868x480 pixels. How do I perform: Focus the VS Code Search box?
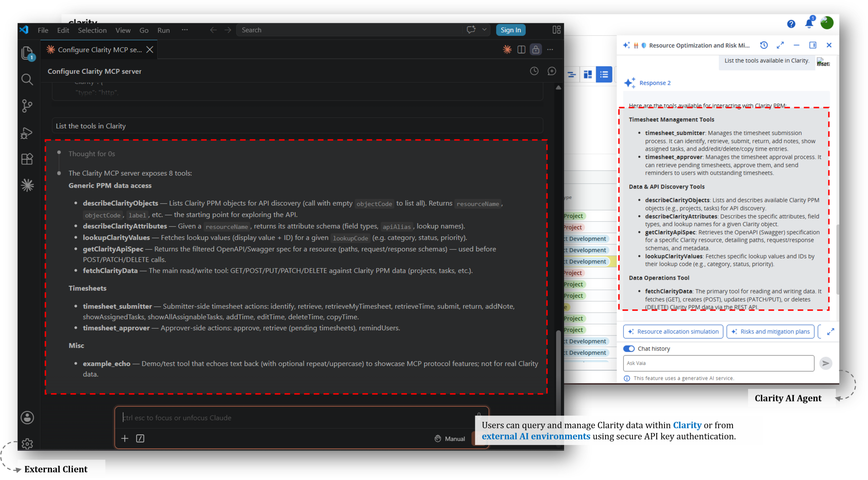point(349,30)
